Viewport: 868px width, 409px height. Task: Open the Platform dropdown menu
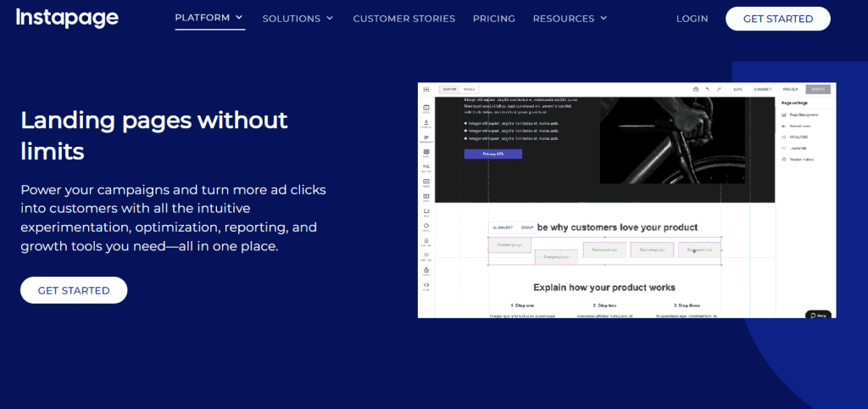(x=209, y=18)
